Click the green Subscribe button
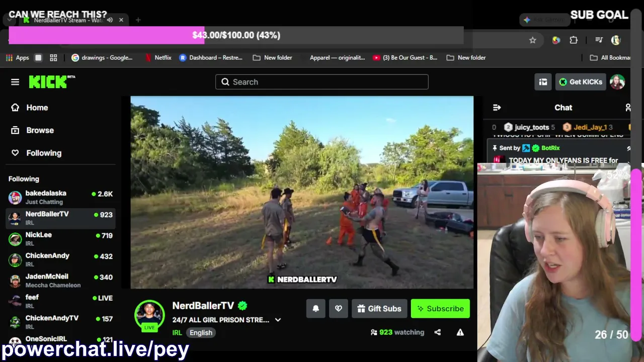The image size is (644, 362). [x=440, y=309]
